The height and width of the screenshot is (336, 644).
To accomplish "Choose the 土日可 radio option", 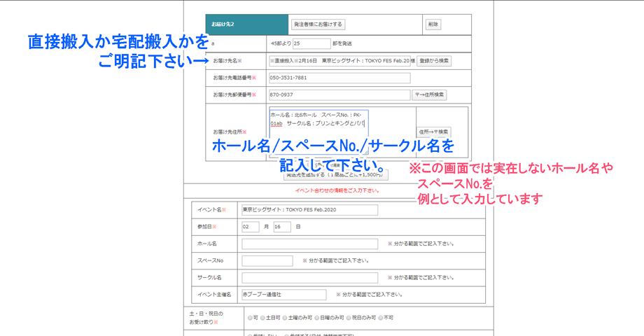I will click(x=263, y=318).
